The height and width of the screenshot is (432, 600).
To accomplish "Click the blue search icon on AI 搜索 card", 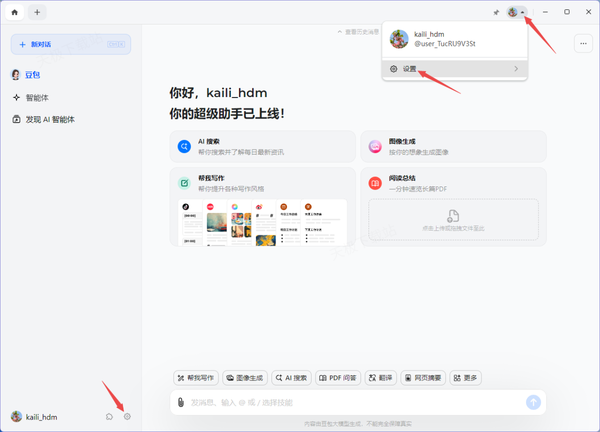I will (x=184, y=147).
